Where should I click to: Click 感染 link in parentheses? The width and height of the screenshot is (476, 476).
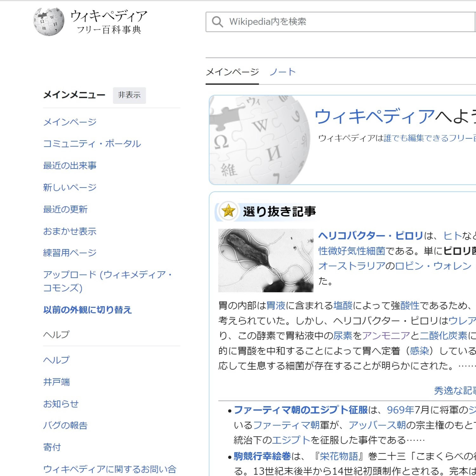click(x=419, y=351)
